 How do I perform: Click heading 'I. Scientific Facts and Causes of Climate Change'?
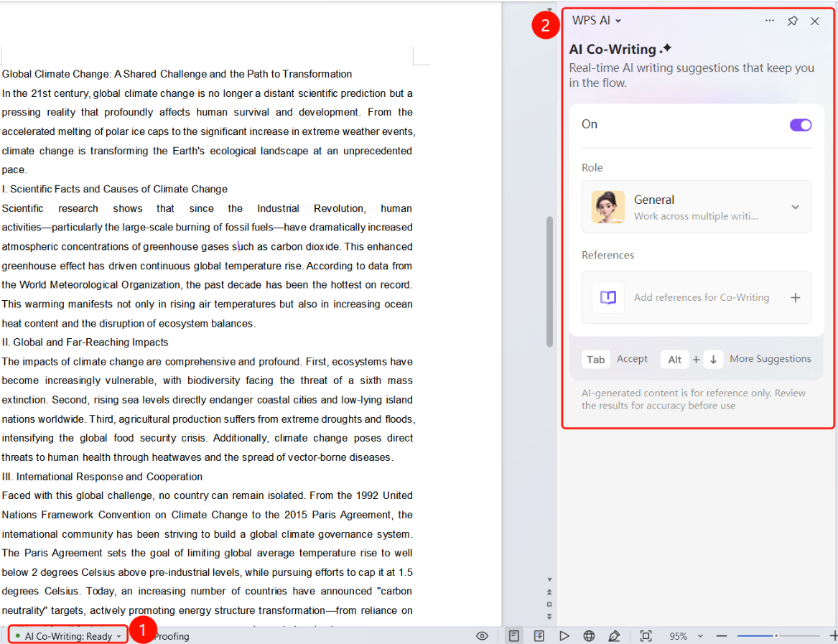pos(114,190)
